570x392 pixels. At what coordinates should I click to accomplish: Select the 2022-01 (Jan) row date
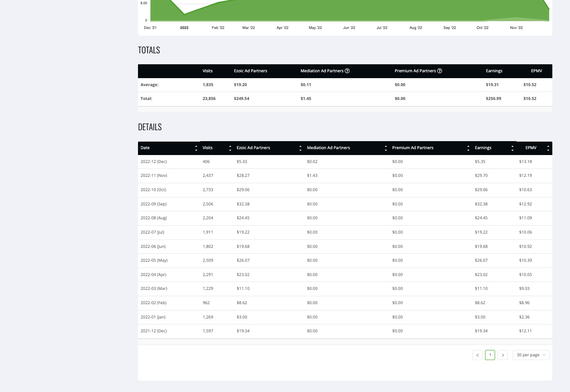coord(153,317)
